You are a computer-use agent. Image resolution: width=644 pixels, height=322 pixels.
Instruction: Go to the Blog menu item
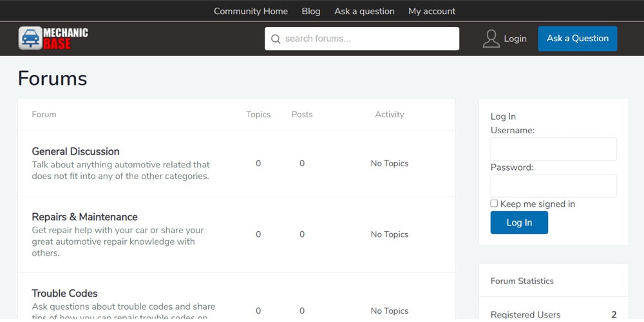pos(311,11)
